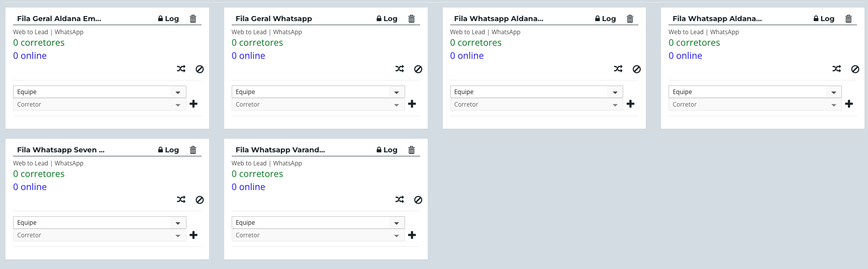Delete the Fila Whatsapp Varand... queue

point(412,150)
